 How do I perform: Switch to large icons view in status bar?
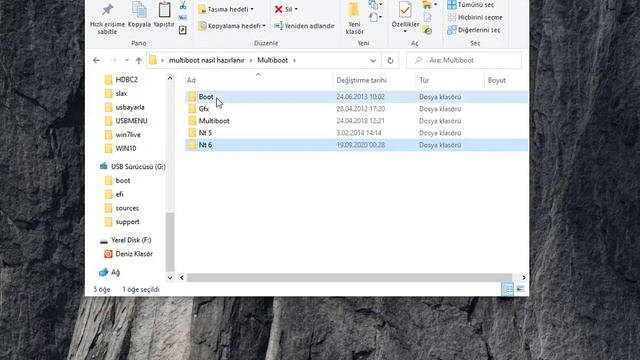click(520, 289)
